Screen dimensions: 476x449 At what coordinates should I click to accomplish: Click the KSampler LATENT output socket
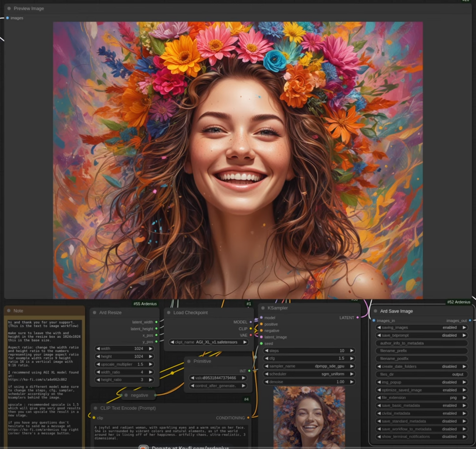click(x=358, y=317)
